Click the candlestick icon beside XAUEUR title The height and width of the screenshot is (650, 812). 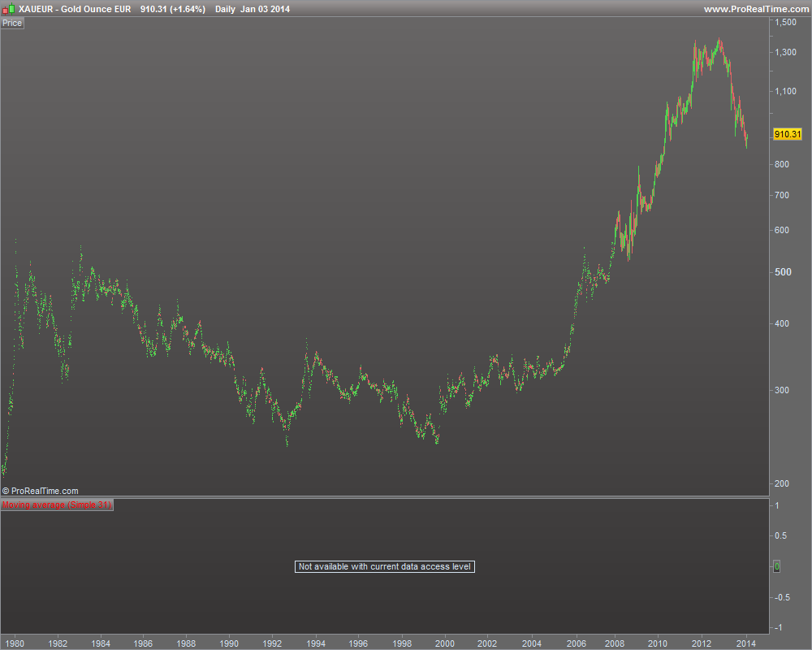[9, 9]
